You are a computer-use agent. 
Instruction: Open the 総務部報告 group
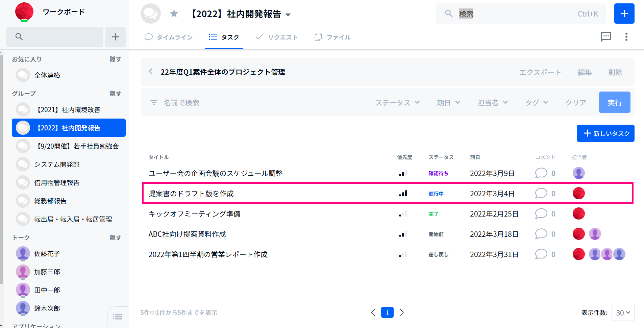pos(69,201)
